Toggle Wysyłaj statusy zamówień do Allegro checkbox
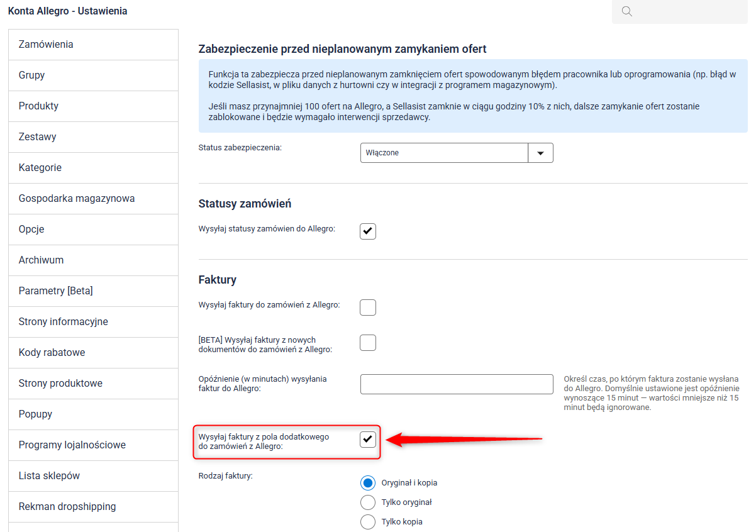 (x=368, y=231)
